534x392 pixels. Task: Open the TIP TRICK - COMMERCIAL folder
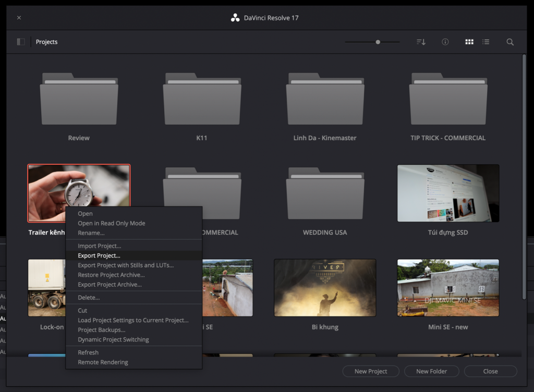448,99
